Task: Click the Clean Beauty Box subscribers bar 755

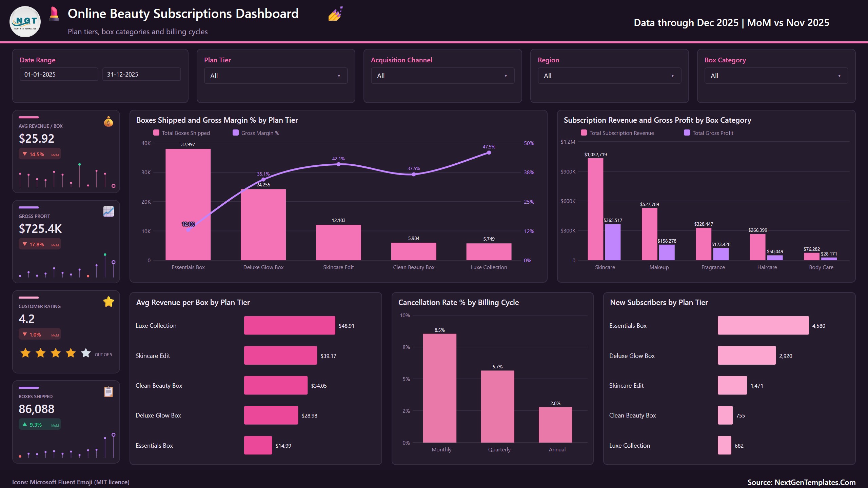Action: [725, 415]
